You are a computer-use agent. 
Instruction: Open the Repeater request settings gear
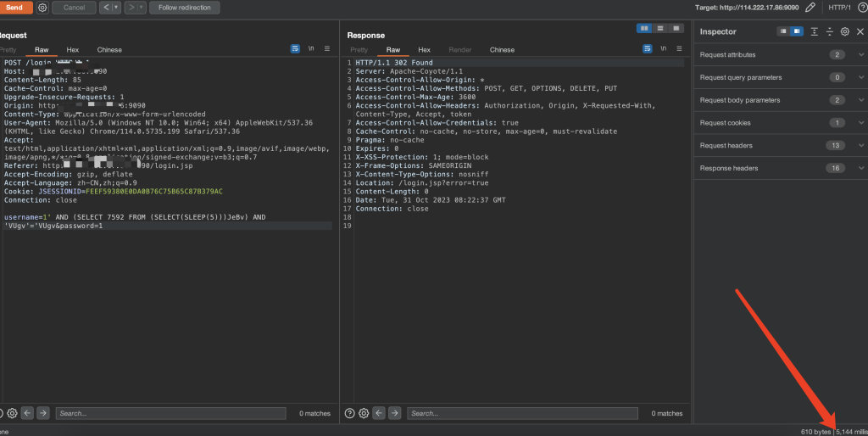coord(42,8)
